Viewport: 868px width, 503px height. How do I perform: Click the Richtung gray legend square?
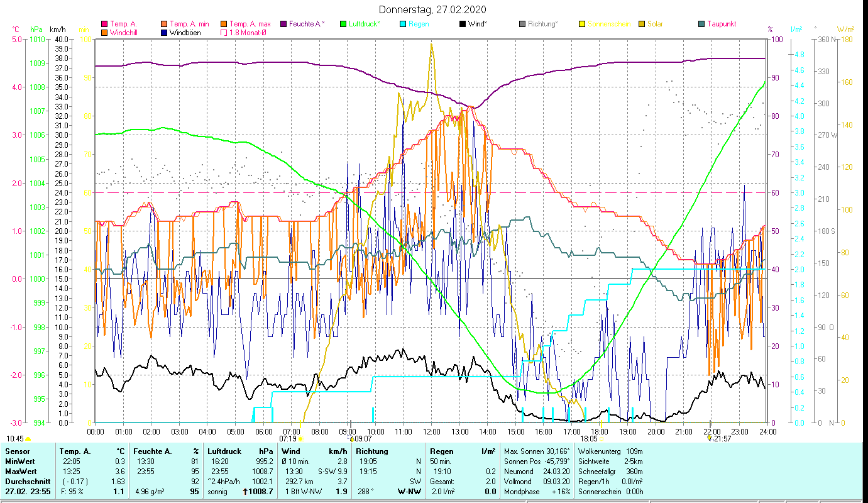522,24
